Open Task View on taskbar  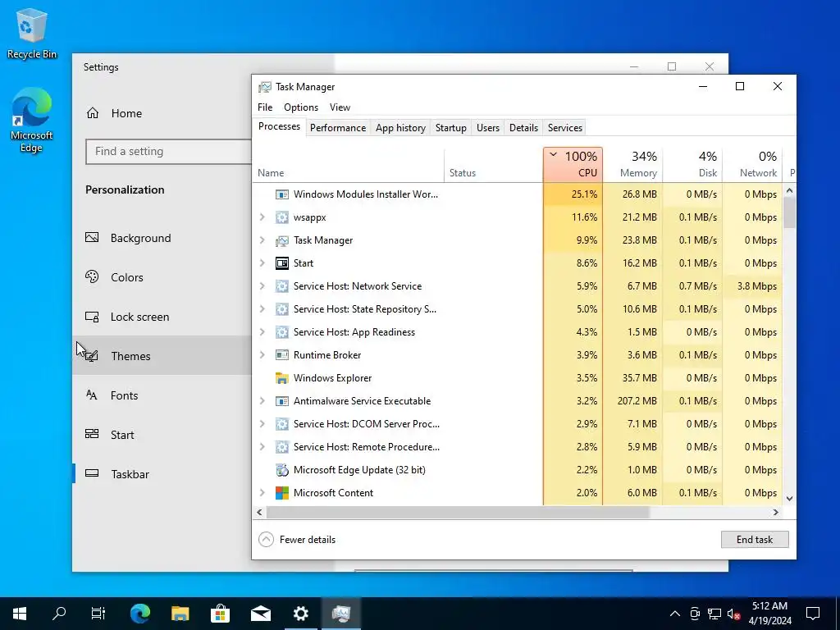(98, 614)
